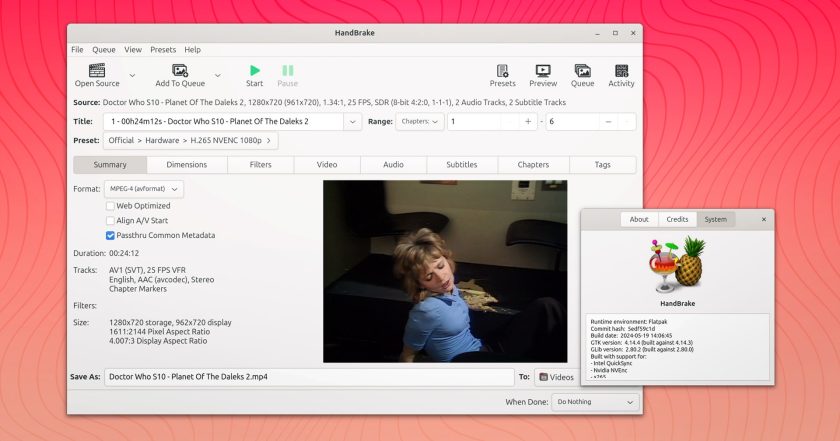The height and width of the screenshot is (441, 840).
Task: Open the Range Chapters dropdown
Action: [x=419, y=122]
